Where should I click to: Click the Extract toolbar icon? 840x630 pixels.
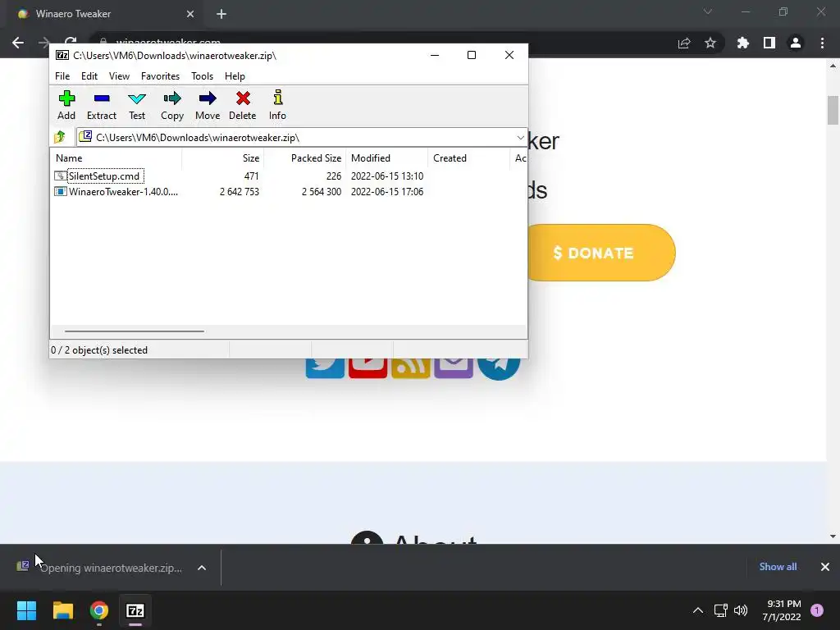click(101, 105)
